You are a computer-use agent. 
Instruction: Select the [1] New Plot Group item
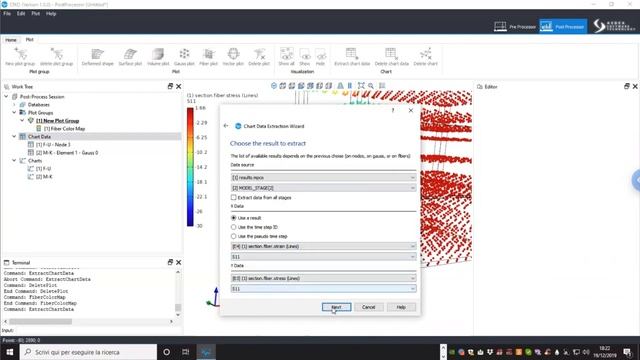(58, 120)
